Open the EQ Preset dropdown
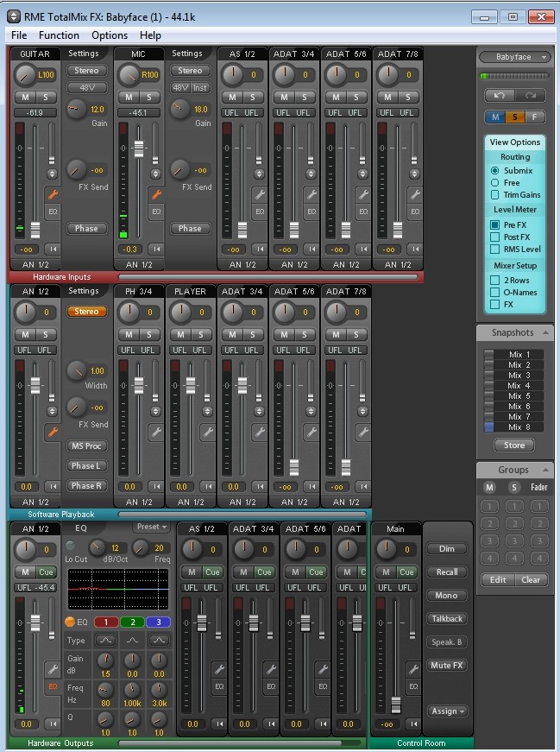This screenshot has width=560, height=752. tap(152, 527)
